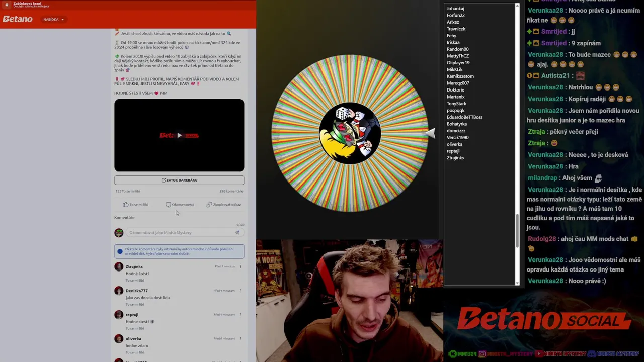Click the username Deniska777 in the comments
The height and width of the screenshot is (362, 644).
click(137, 291)
